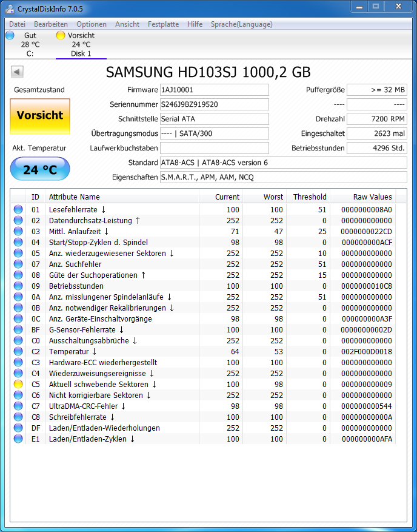Viewport: 417px width, 532px height.
Task: Click the status orb of notwendiger Rekalibrierungen row
Action: pos(18,308)
